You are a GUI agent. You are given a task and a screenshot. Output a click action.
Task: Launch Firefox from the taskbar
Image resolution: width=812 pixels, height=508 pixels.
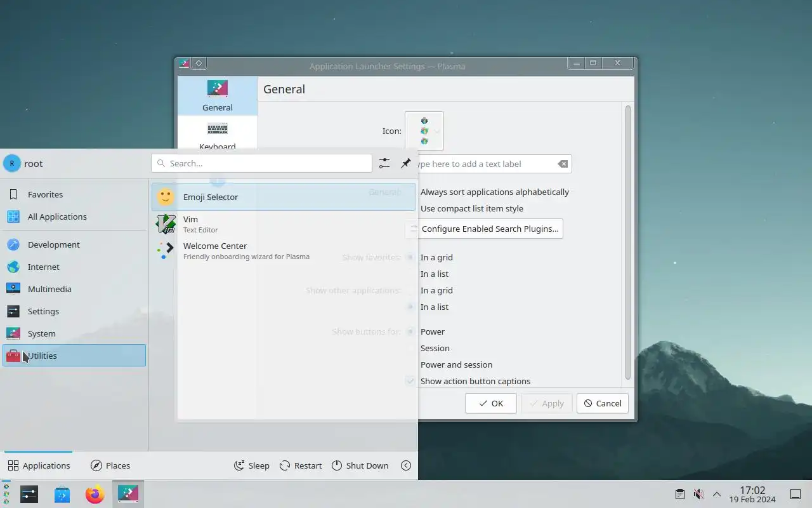point(95,494)
